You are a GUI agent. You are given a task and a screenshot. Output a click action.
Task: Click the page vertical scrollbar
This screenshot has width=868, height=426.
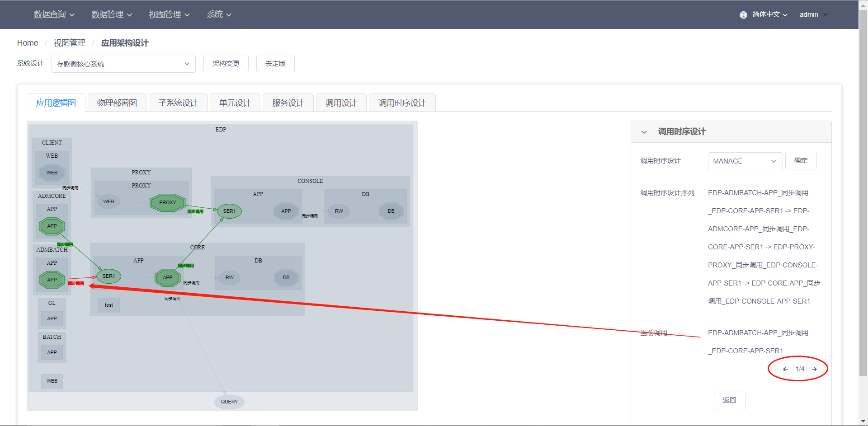click(863, 192)
